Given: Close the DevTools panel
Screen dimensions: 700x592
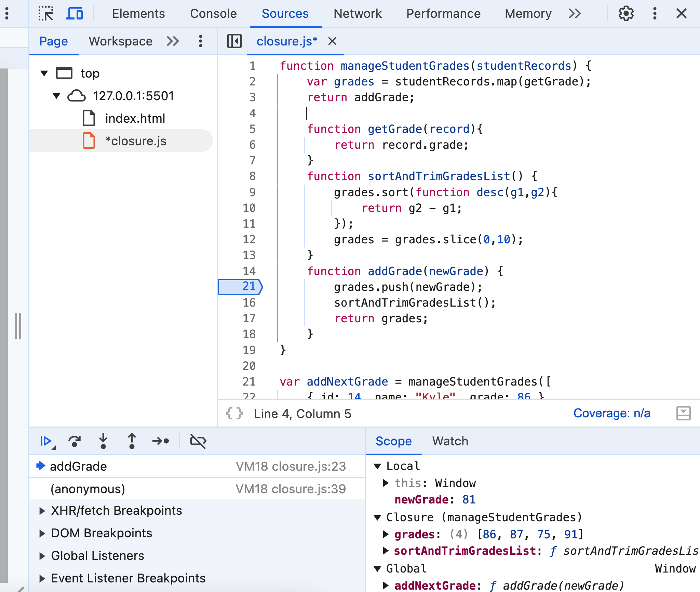Looking at the screenshot, I should coord(681,14).
